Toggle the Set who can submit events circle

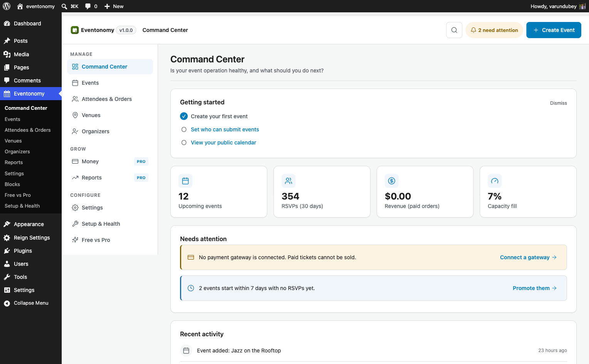pyautogui.click(x=184, y=129)
